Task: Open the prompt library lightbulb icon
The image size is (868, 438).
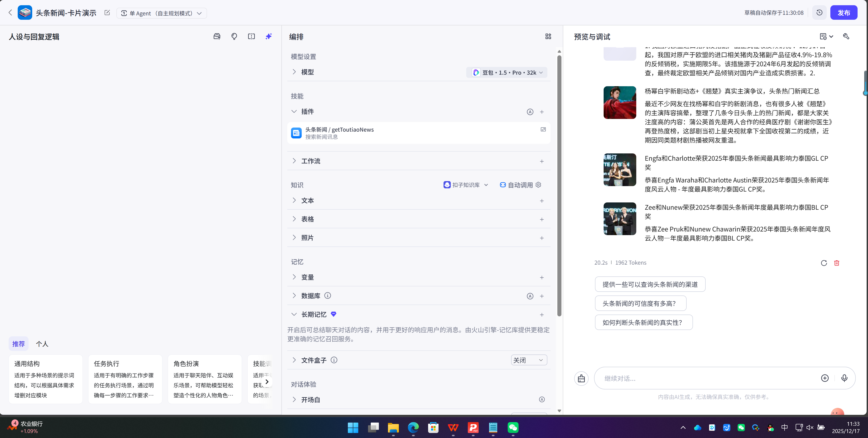Action: pyautogui.click(x=234, y=36)
